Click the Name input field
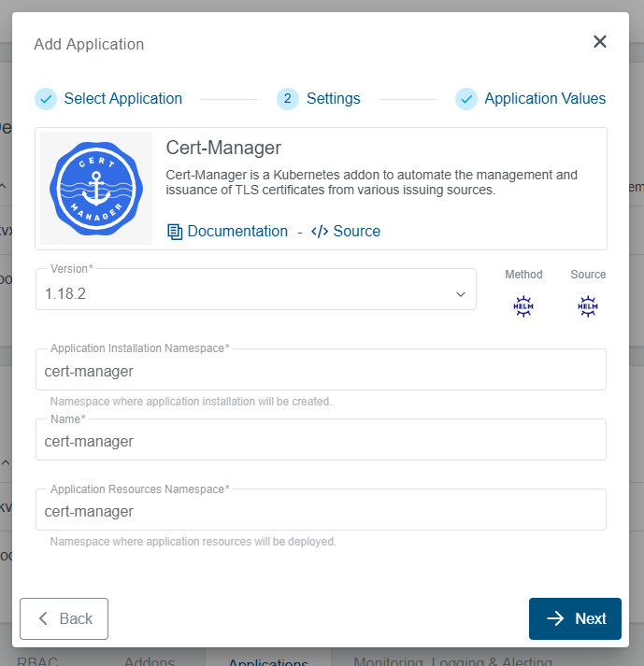This screenshot has height=666, width=644. tap(321, 440)
